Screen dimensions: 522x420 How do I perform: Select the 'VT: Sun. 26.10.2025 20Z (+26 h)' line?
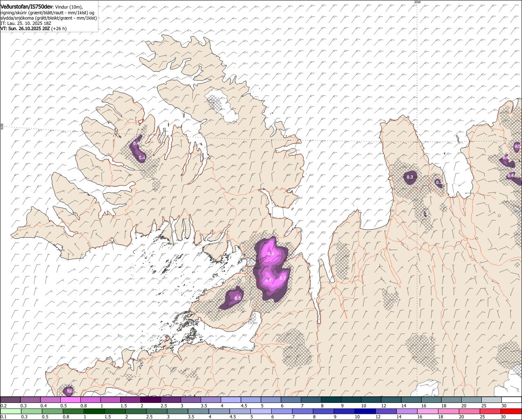33,29
